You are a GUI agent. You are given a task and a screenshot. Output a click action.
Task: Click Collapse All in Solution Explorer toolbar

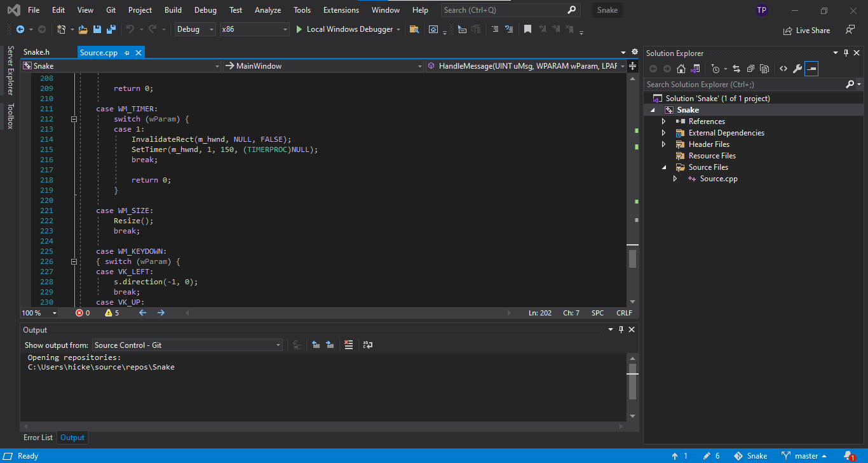[x=750, y=69]
